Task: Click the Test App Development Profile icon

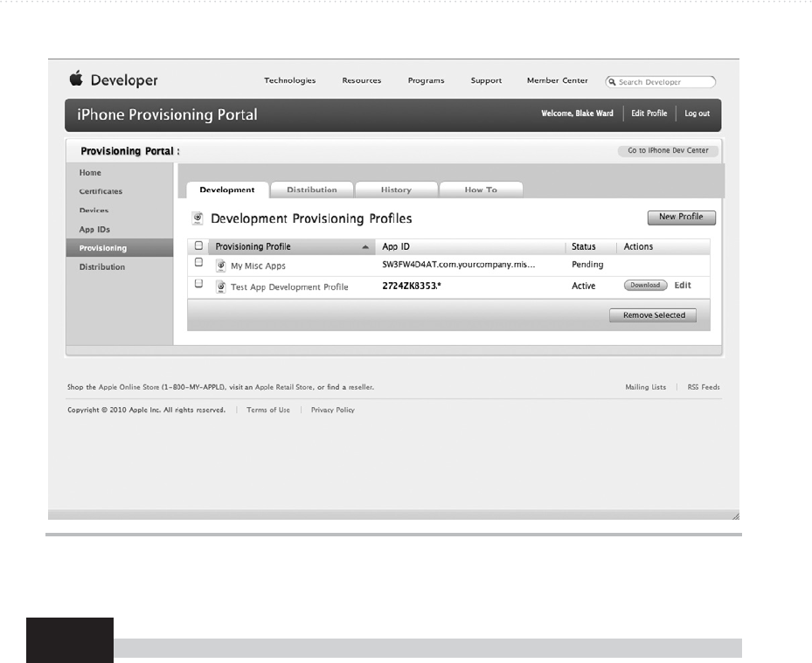Action: tap(221, 287)
